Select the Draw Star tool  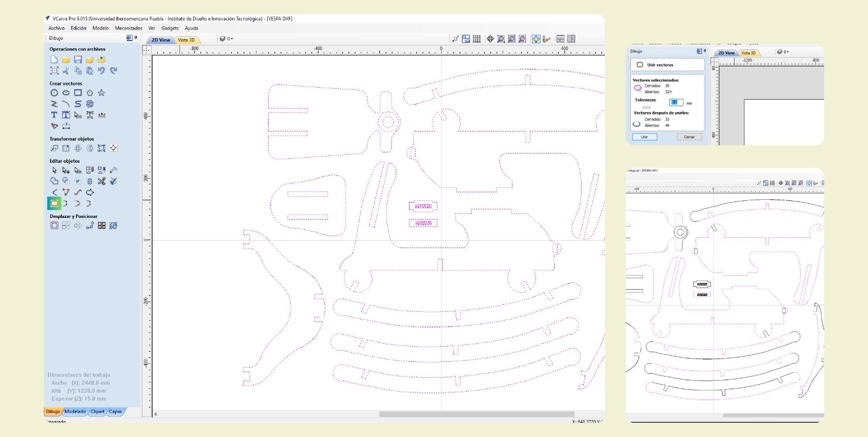click(102, 93)
